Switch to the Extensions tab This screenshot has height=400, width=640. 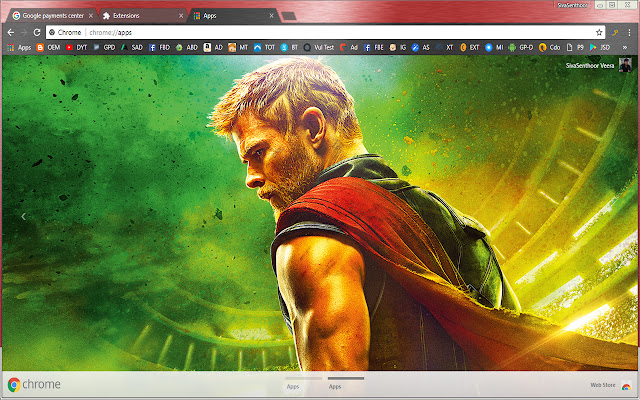pyautogui.click(x=142, y=16)
